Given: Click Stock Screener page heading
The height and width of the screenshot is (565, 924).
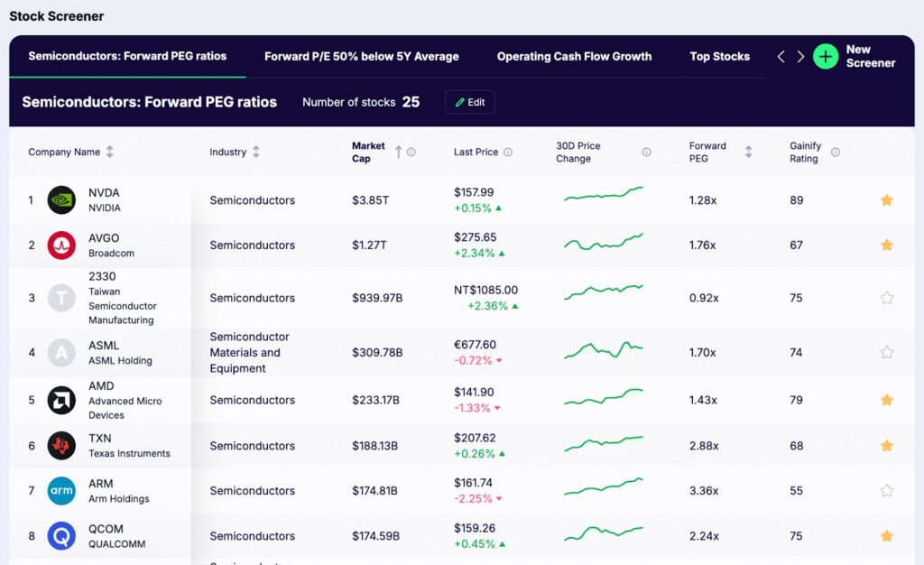Looking at the screenshot, I should (57, 16).
